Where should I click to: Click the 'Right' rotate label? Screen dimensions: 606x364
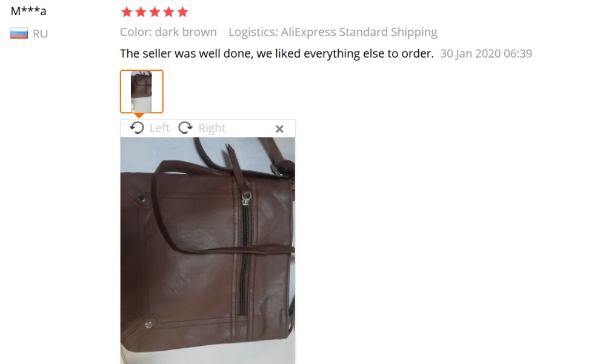coord(211,128)
